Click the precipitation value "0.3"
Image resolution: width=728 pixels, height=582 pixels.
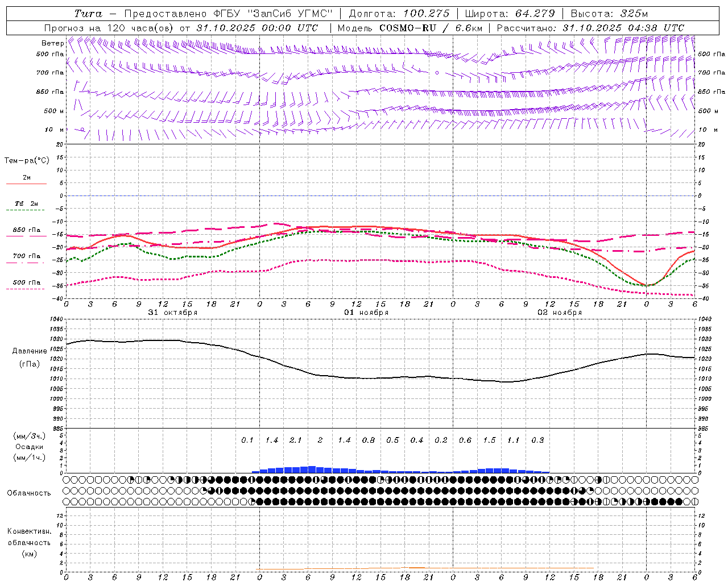537,440
